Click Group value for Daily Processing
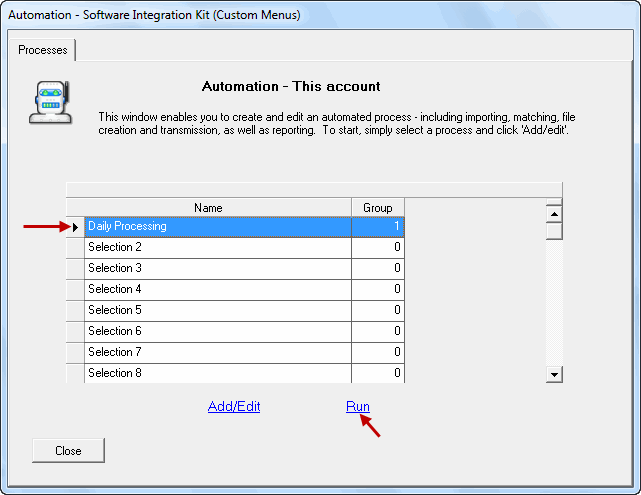 [378, 227]
